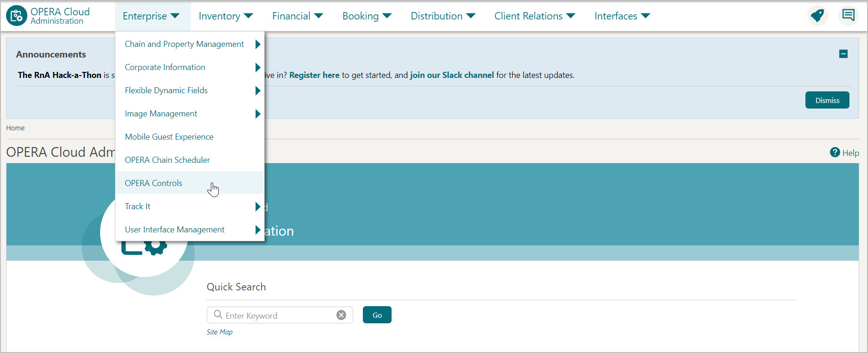Viewport: 868px width, 353px height.
Task: Collapse the Announcements panel with minus icon
Action: click(x=843, y=54)
